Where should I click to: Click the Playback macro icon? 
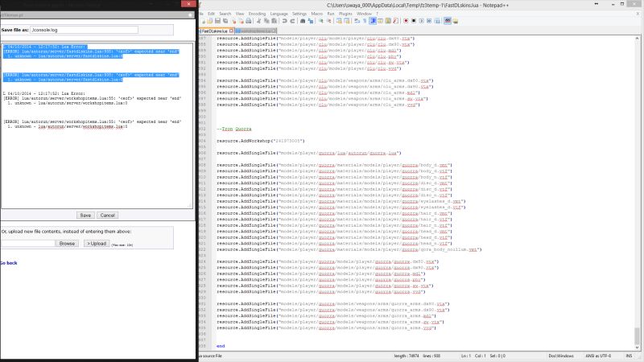(x=421, y=21)
